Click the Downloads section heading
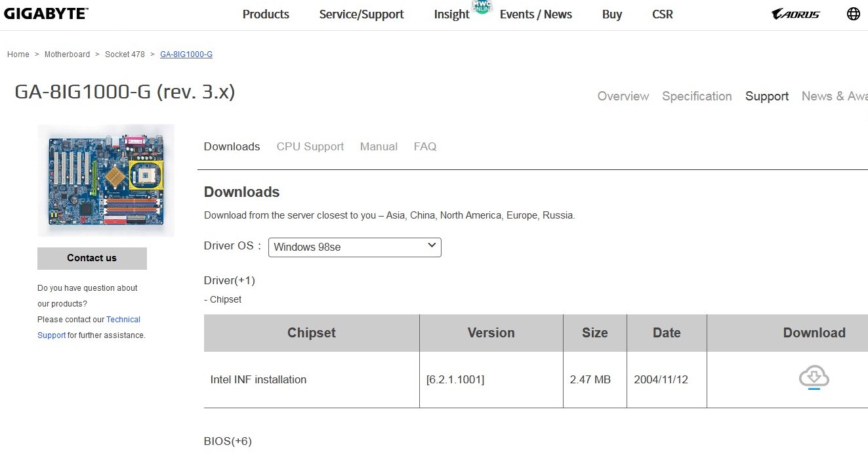The image size is (868, 466). tap(242, 192)
